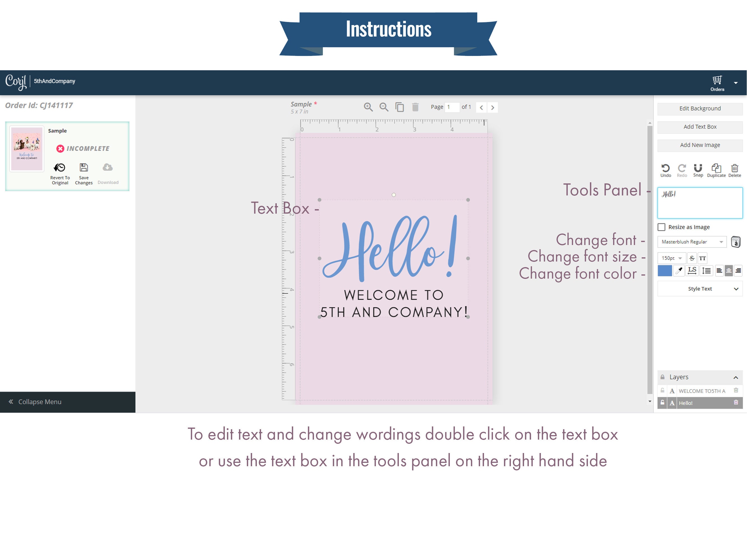Select the strikethrough text icon

tap(692, 258)
